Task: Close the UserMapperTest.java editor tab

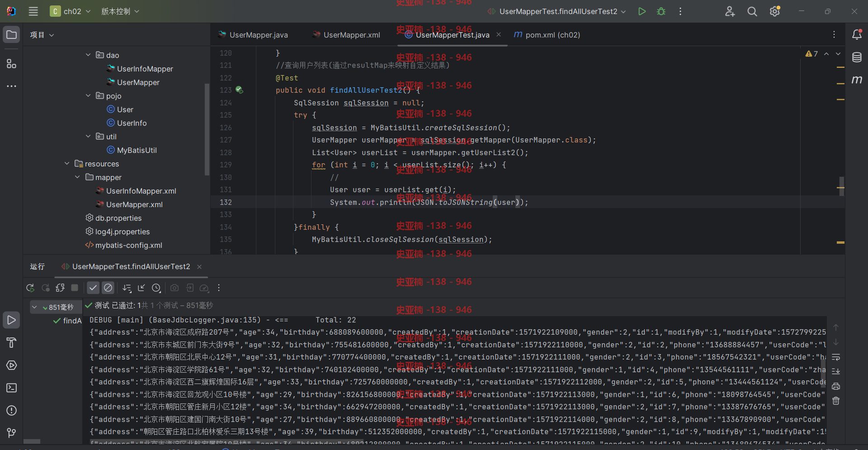Action: click(499, 34)
